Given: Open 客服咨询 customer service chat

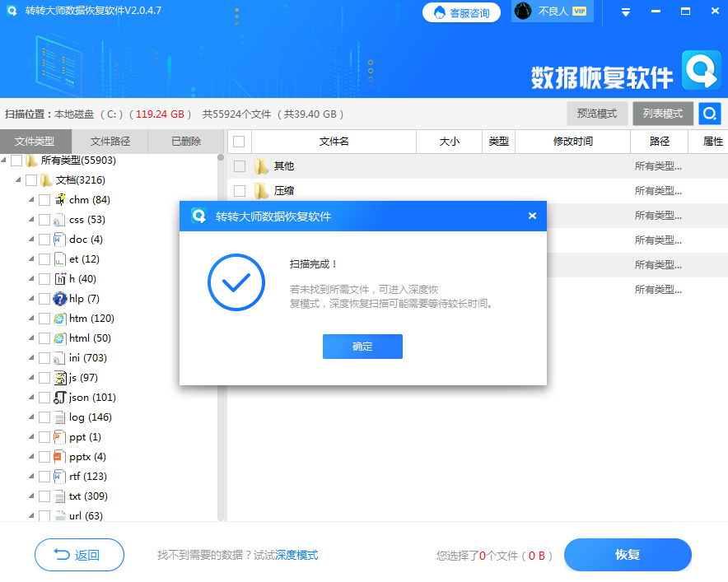Looking at the screenshot, I should pos(461,12).
